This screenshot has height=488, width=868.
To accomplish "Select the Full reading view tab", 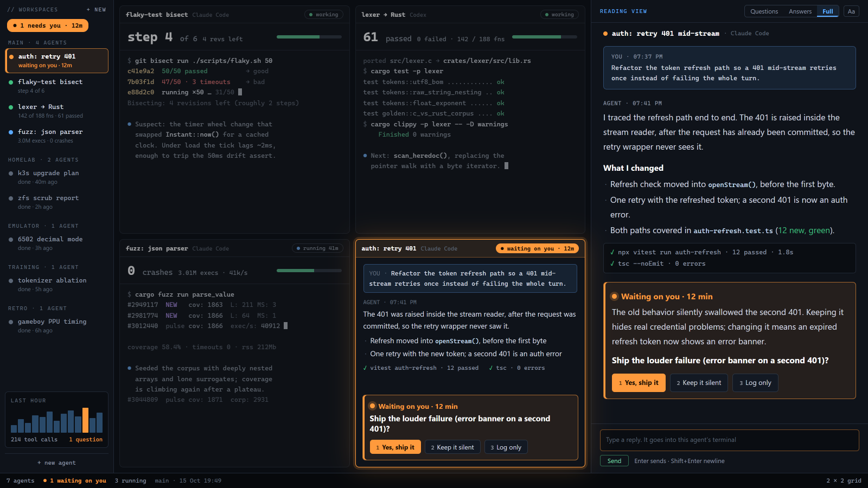I will point(828,11).
